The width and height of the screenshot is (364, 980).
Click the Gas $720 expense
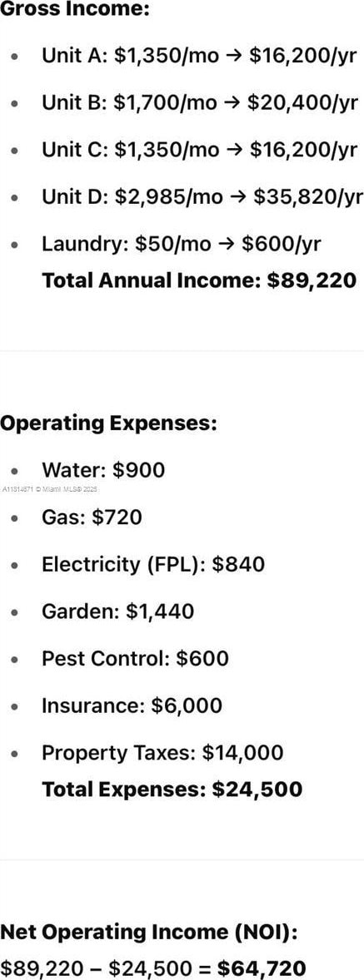tap(92, 517)
